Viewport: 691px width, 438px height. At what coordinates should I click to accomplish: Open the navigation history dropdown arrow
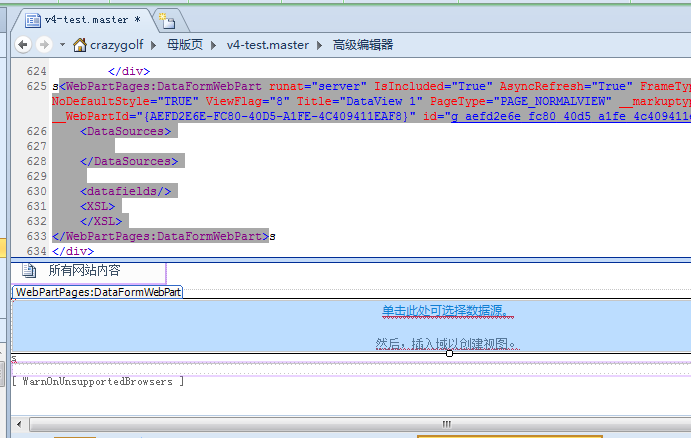click(x=62, y=45)
